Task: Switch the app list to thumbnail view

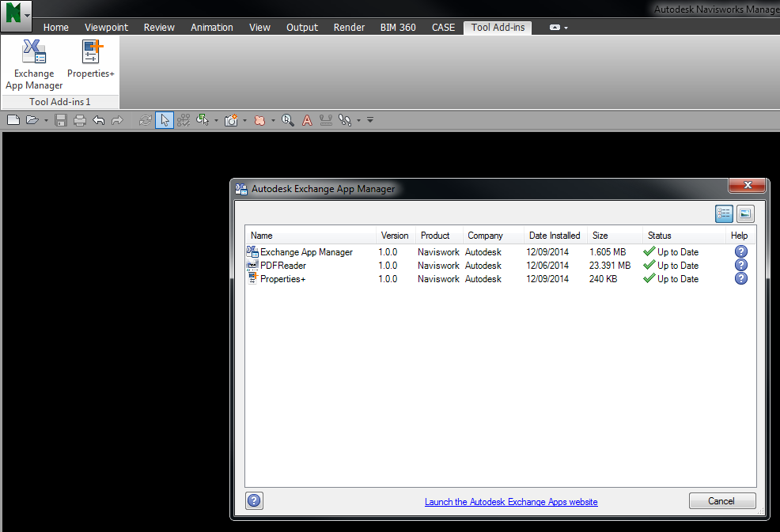Action: [x=745, y=213]
